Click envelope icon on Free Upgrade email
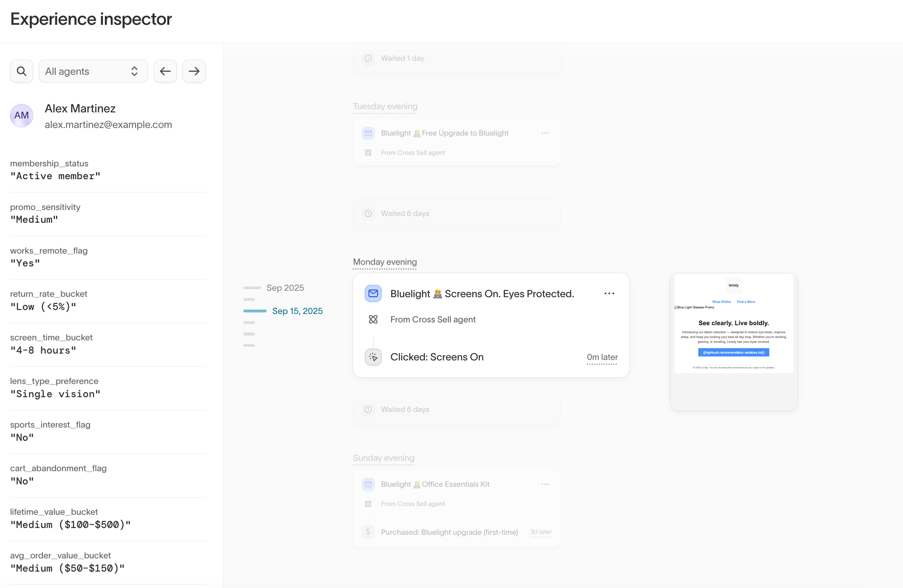Screen dimensions: 903x588 368,133
